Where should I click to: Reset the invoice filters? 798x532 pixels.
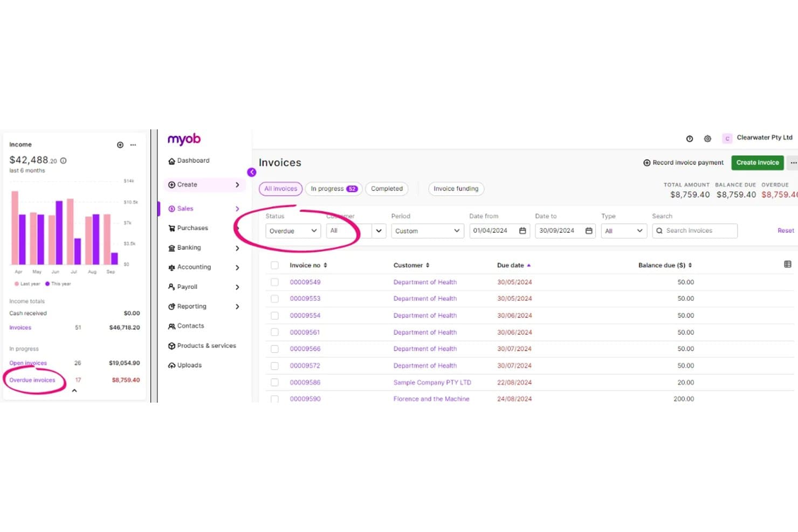coord(786,231)
